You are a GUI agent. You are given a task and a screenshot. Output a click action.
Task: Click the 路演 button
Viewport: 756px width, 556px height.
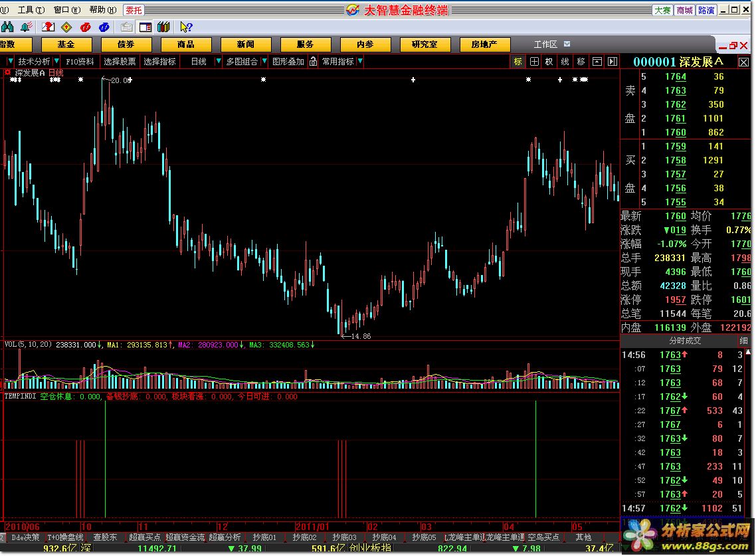706,10
